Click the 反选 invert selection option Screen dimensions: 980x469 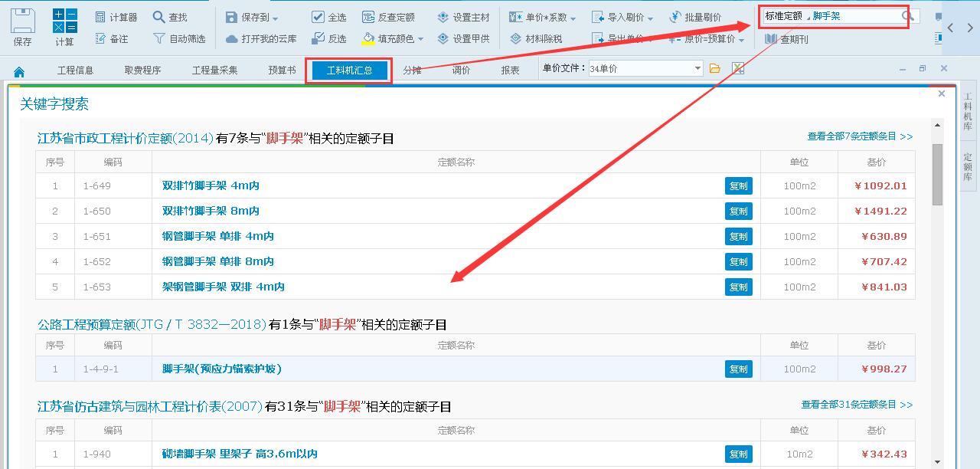tap(329, 38)
